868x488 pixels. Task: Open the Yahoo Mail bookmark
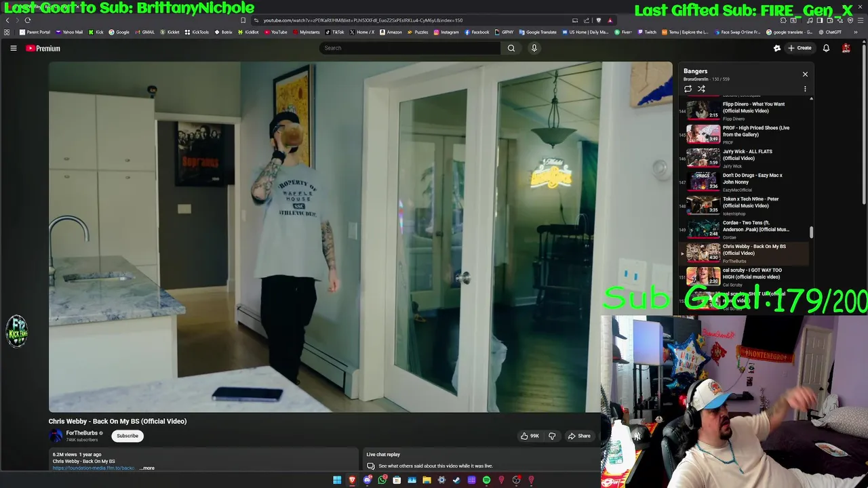click(69, 32)
